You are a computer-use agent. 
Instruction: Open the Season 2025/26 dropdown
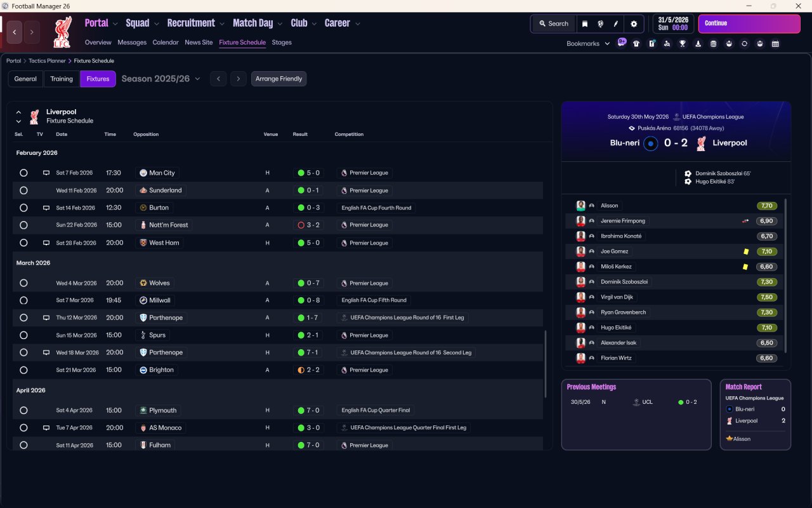[160, 79]
